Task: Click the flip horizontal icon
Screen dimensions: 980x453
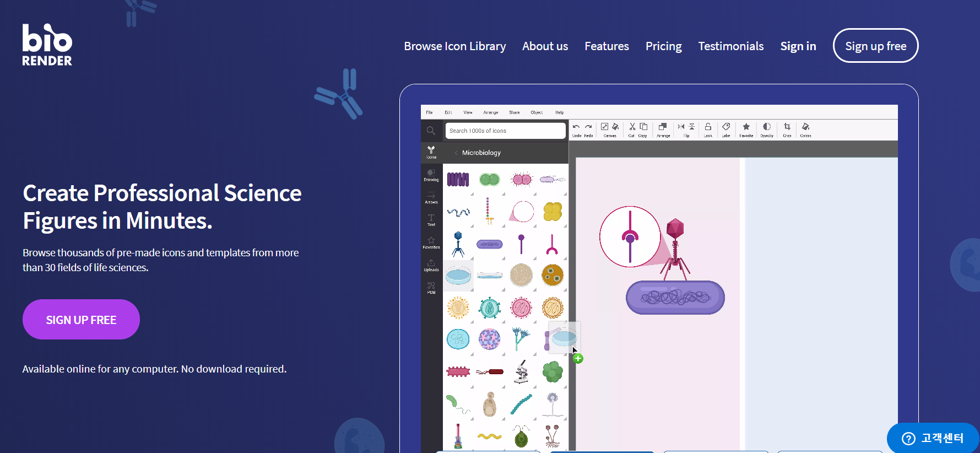Action: click(681, 127)
